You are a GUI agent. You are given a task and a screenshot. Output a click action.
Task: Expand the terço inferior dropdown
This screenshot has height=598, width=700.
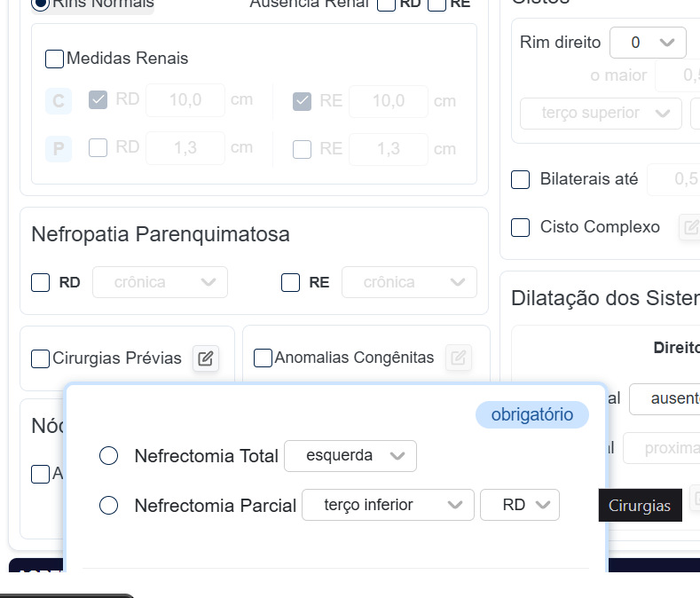[386, 505]
